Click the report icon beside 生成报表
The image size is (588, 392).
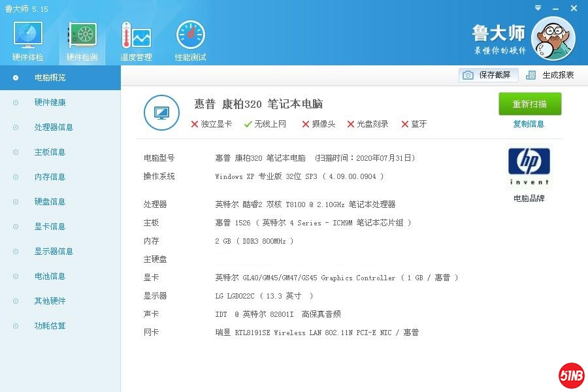pos(531,75)
